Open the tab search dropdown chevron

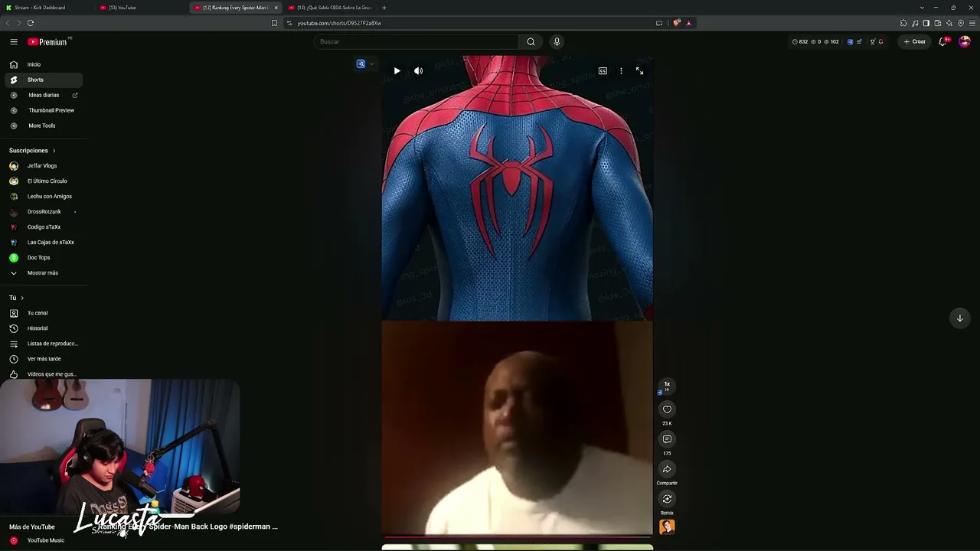(x=922, y=8)
